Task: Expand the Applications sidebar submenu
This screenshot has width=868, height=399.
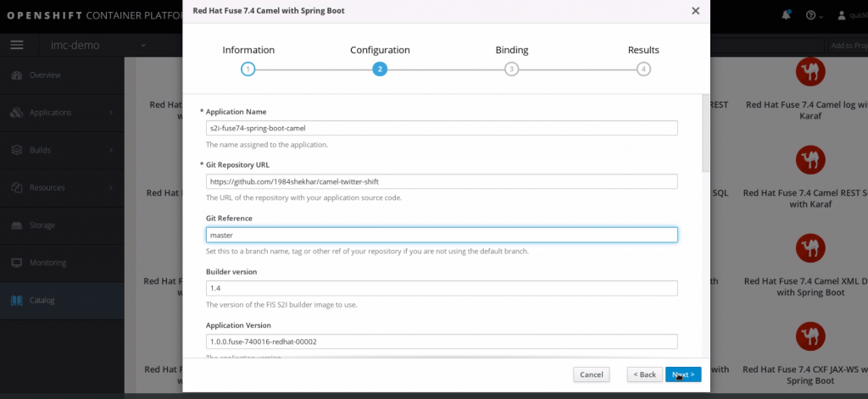Action: click(111, 113)
